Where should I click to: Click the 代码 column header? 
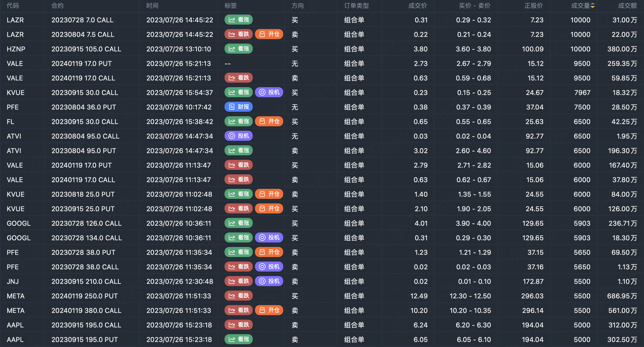(13, 6)
